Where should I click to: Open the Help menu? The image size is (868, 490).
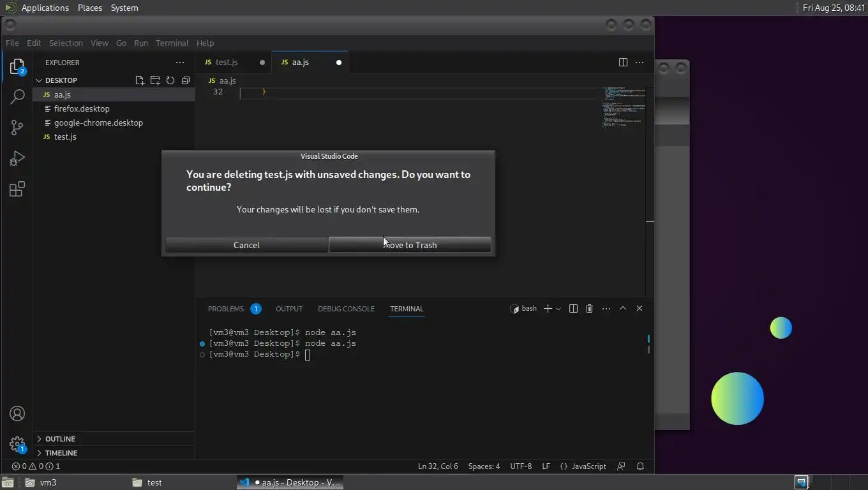pyautogui.click(x=205, y=43)
